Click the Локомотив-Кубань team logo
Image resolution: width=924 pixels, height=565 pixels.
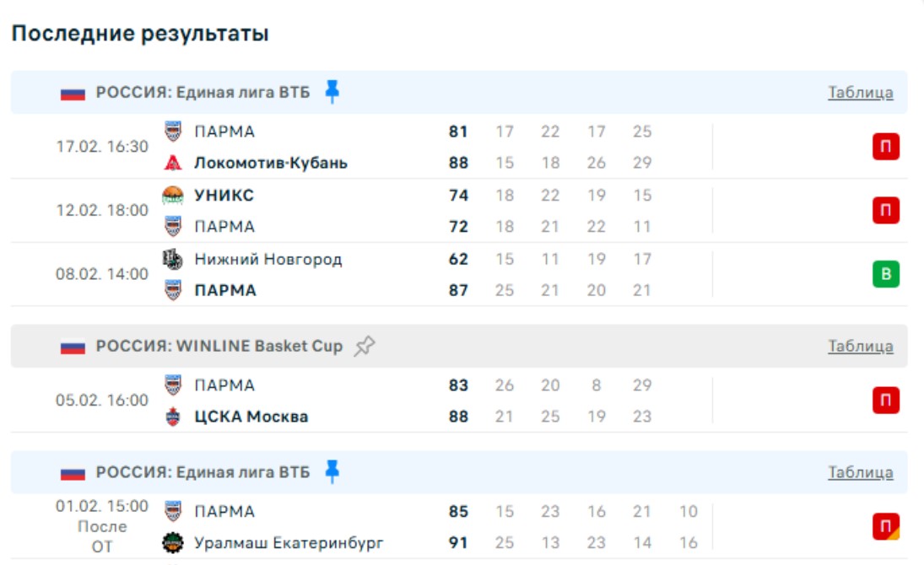[x=173, y=163]
